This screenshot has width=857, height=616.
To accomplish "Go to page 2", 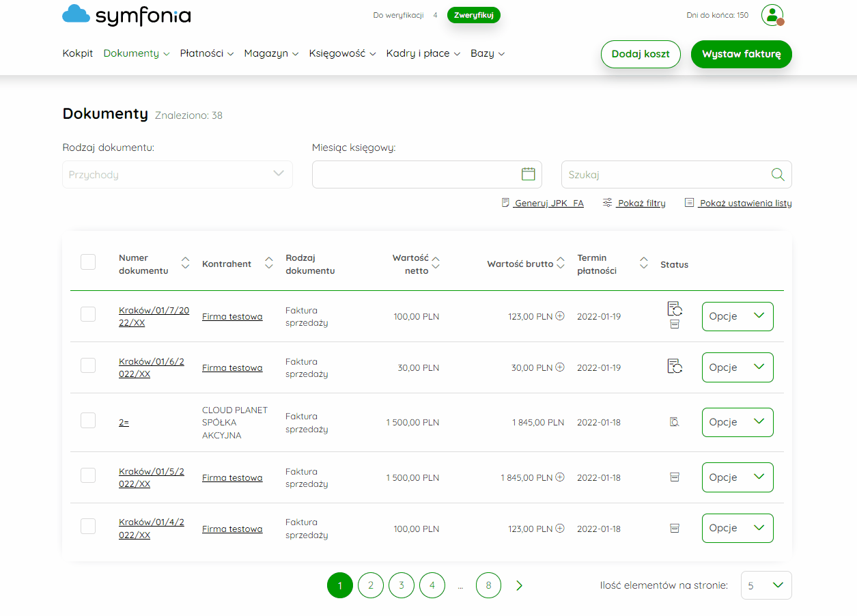I will 371,585.
